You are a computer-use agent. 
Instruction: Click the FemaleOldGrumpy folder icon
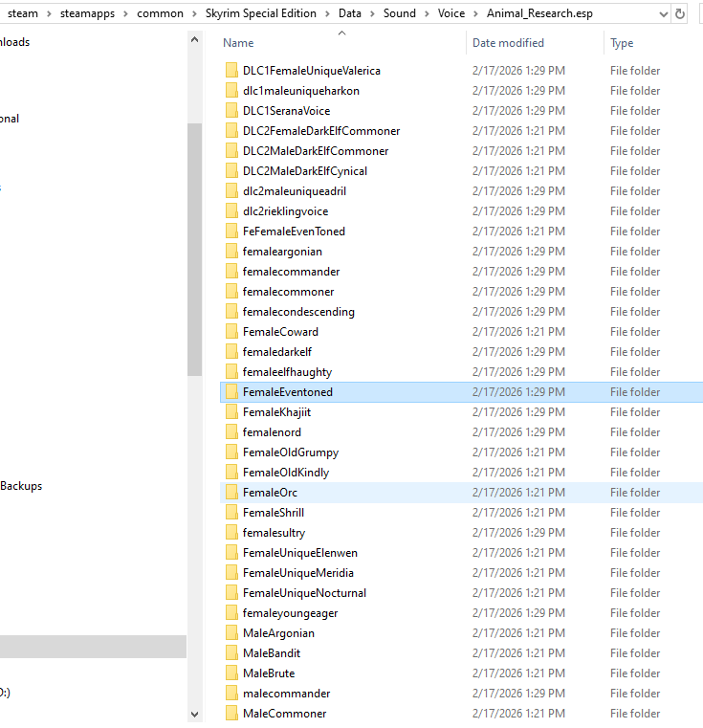[231, 452]
